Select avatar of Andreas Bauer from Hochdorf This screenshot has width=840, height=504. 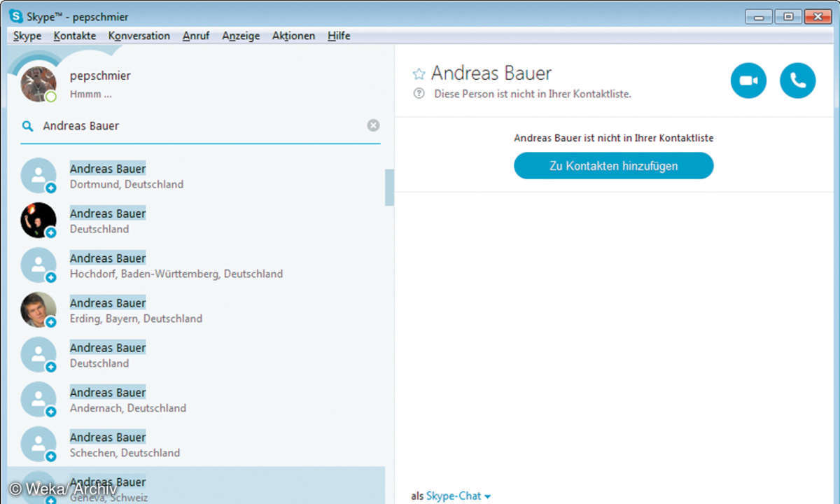click(x=38, y=265)
